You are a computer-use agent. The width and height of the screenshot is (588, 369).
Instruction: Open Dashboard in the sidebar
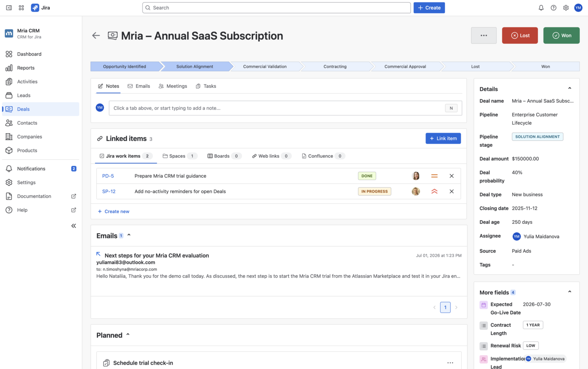coord(41,54)
